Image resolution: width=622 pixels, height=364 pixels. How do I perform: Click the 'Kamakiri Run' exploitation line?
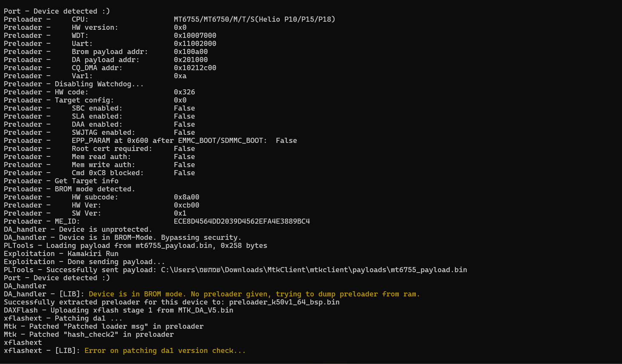point(61,253)
